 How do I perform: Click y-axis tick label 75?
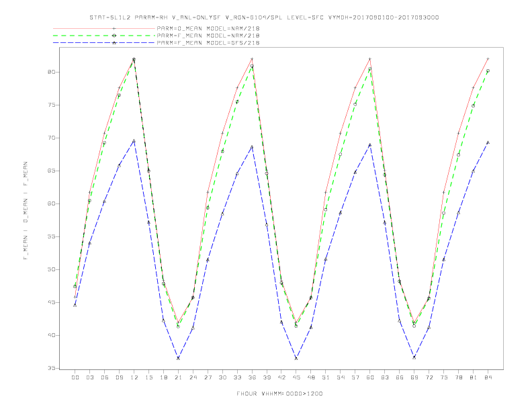[52, 105]
